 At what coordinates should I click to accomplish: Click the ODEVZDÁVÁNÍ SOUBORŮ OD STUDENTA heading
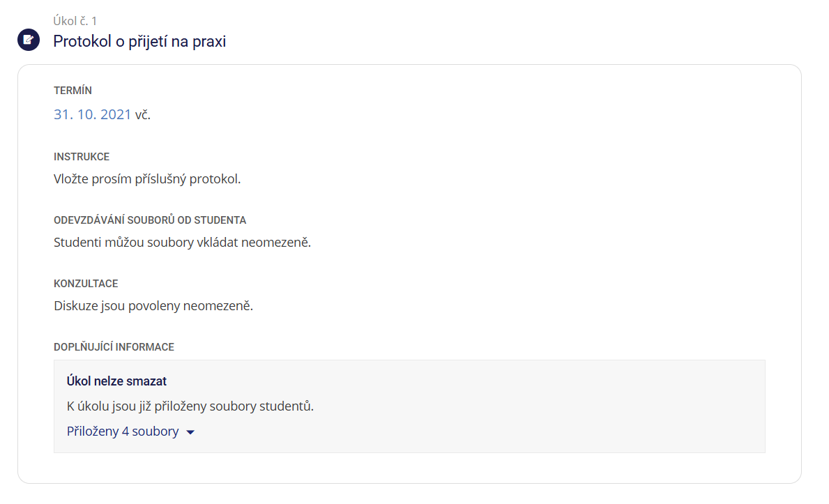150,220
